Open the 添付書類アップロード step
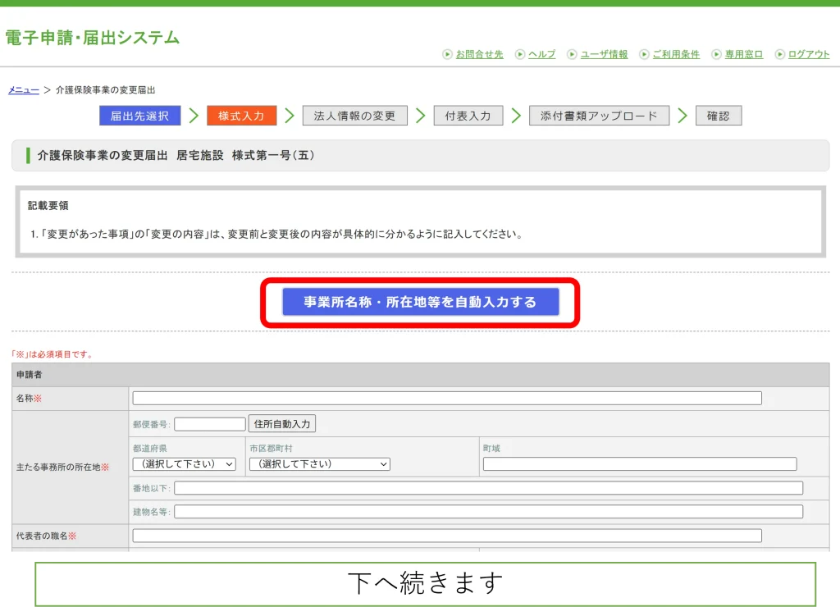Image resolution: width=840 pixels, height=616 pixels. tap(599, 116)
